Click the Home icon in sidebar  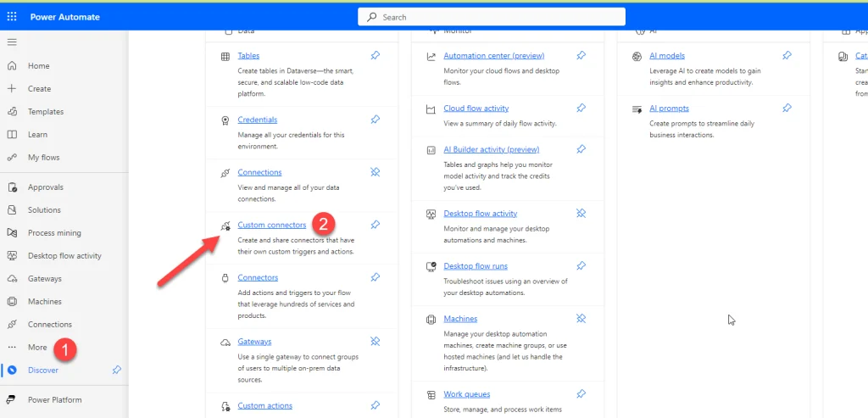point(12,66)
